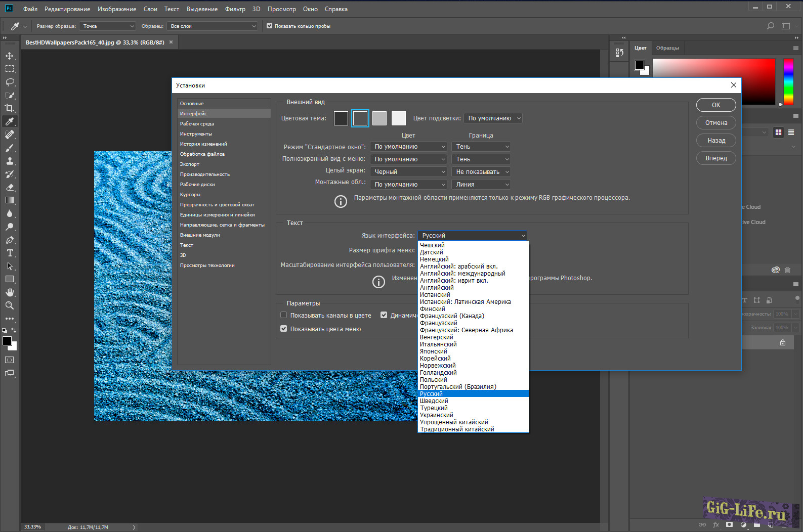Viewport: 803px width, 532px height.
Task: Uncheck 'Показать кольцо пробы' checkbox
Action: tap(270, 26)
